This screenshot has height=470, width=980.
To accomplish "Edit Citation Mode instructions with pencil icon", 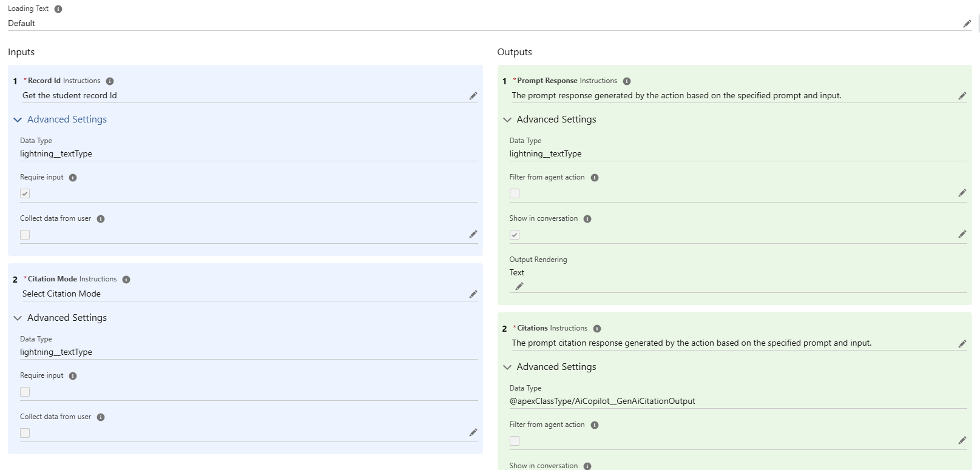I will [473, 294].
